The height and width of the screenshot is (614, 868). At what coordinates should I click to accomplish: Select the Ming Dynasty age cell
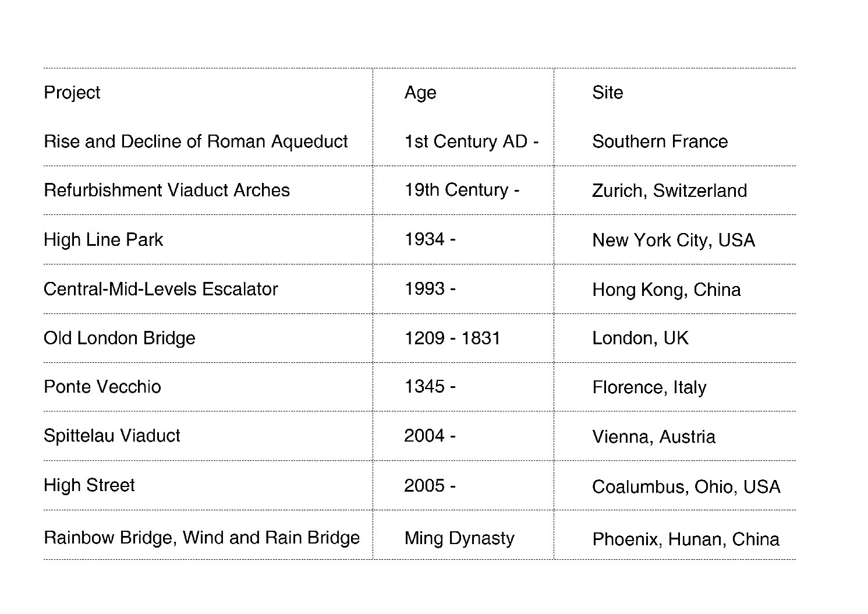(459, 538)
